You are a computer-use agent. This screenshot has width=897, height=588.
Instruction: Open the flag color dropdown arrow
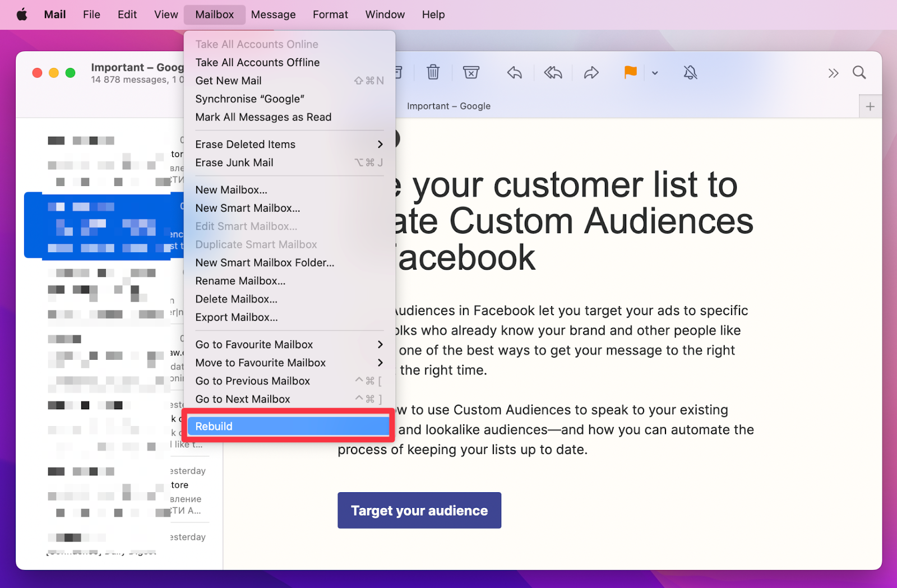tap(655, 73)
